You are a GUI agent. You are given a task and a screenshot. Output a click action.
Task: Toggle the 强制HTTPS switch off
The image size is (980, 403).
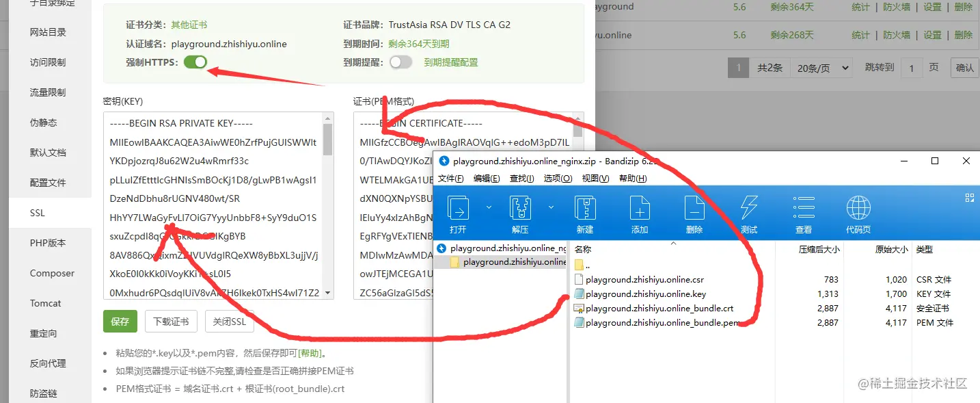pyautogui.click(x=195, y=62)
